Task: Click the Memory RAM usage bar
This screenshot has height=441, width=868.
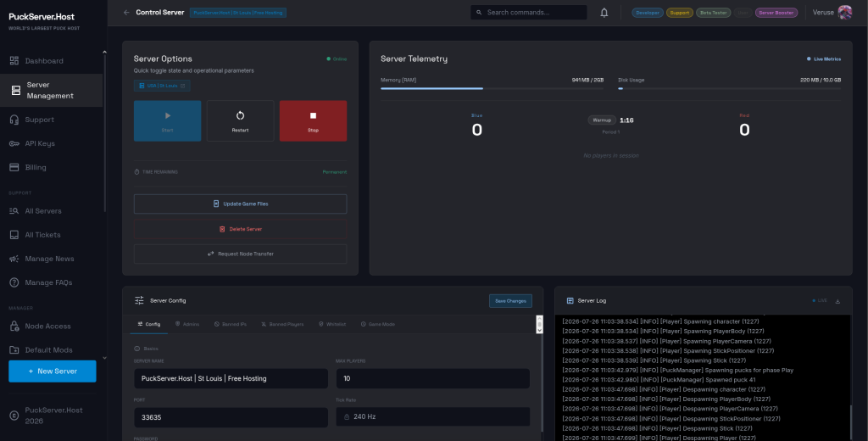Action: click(492, 89)
